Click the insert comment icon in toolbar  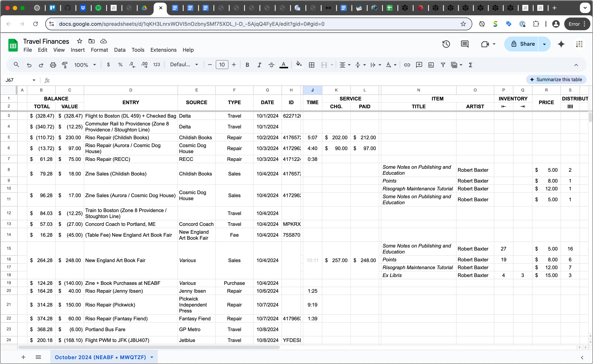[419, 65]
